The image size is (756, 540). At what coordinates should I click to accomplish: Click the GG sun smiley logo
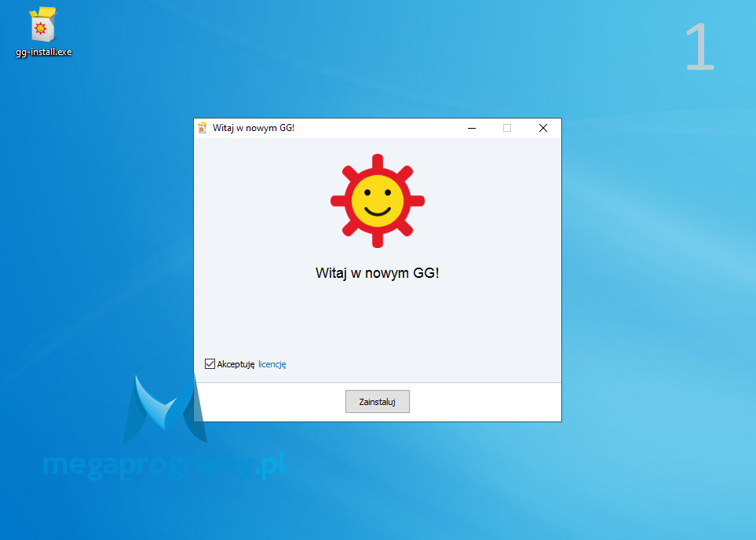(378, 201)
